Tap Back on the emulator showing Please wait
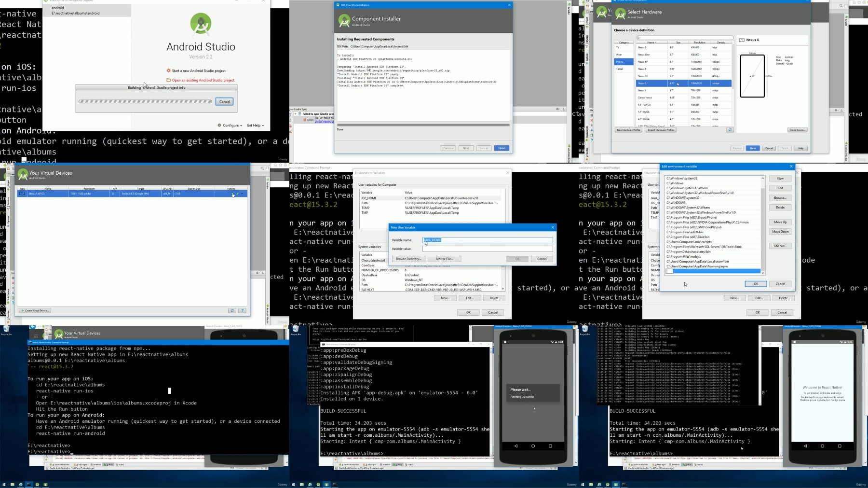 click(516, 446)
